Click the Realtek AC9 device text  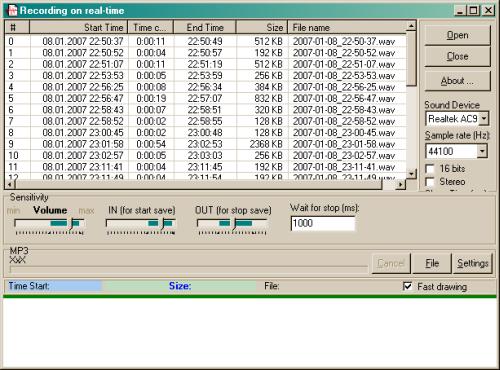[453, 119]
